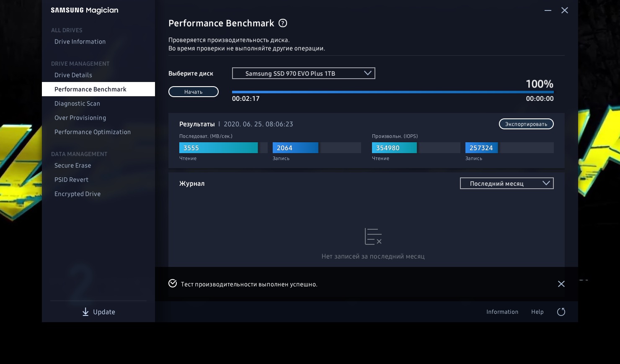620x364 pixels.
Task: Click the Последоват. (МВ/сек.) label
Action: pyautogui.click(x=206, y=136)
